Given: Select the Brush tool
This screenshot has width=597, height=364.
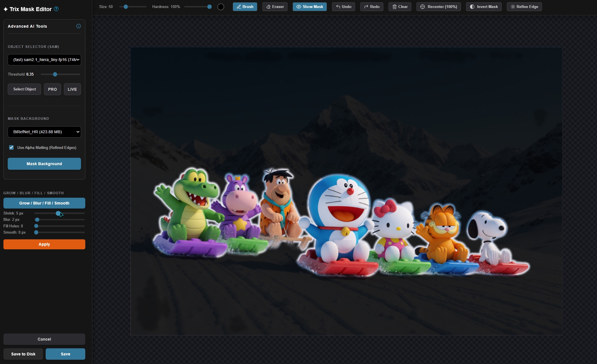Looking at the screenshot, I should tap(245, 7).
